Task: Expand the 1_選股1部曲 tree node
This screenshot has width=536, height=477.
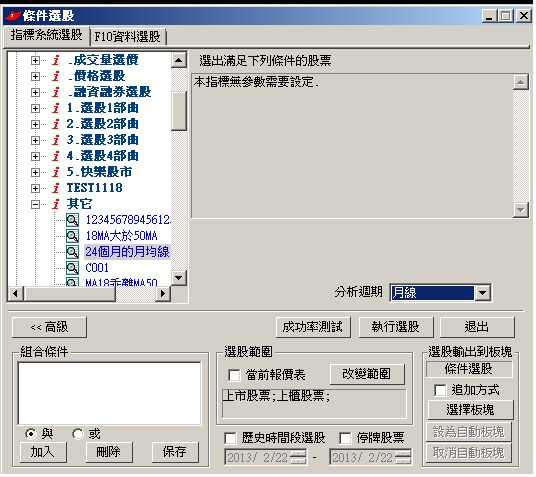Action: click(35, 108)
